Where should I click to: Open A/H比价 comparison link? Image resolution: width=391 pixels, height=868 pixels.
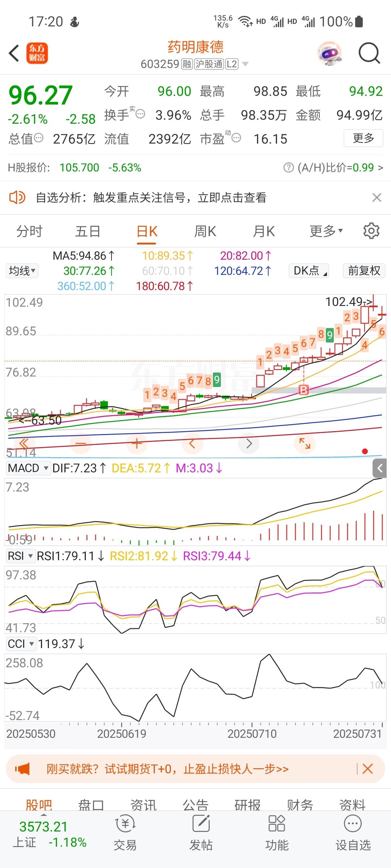[x=340, y=167]
